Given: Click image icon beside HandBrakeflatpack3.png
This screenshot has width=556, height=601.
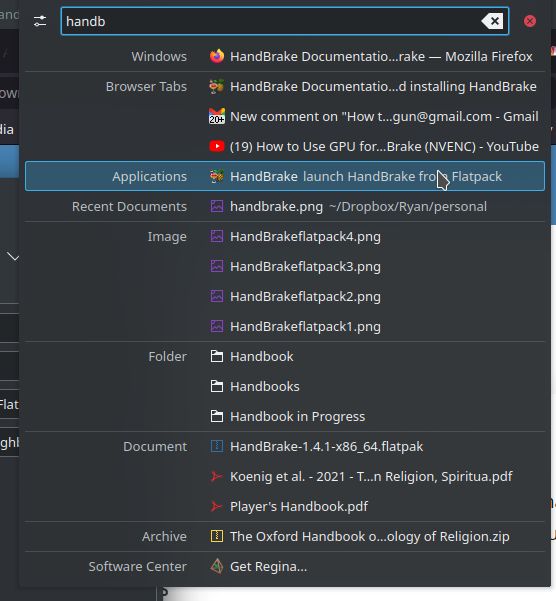Looking at the screenshot, I should click(x=217, y=266).
